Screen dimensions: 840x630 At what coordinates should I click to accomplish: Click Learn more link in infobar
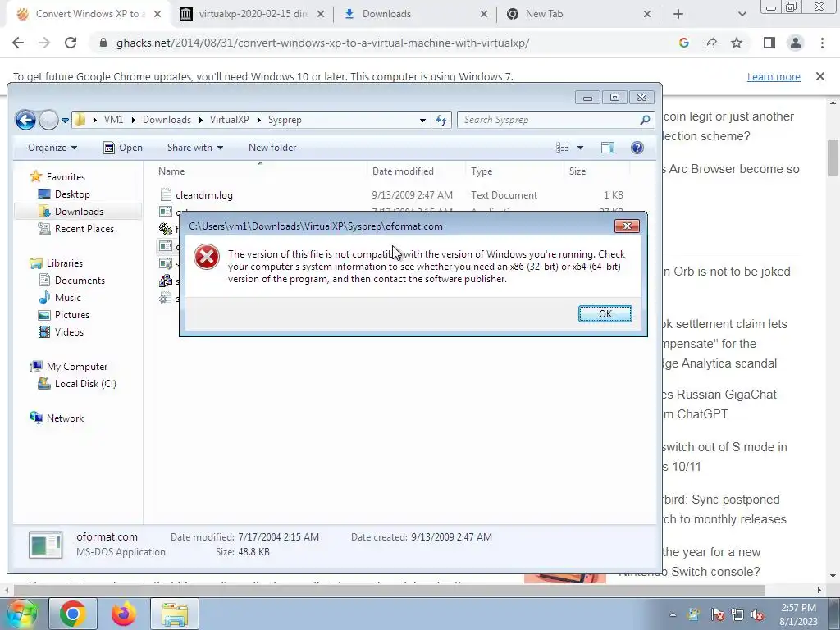(x=774, y=77)
